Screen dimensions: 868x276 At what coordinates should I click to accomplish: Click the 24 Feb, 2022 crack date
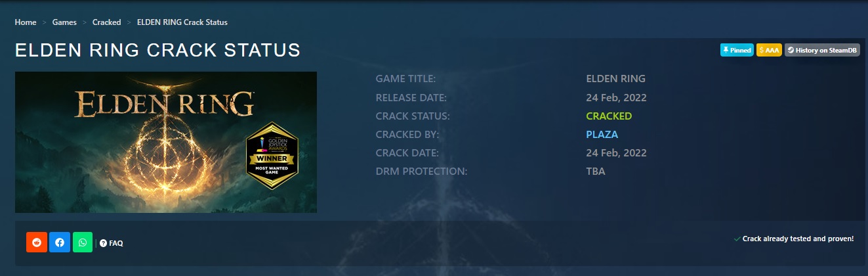tap(616, 153)
